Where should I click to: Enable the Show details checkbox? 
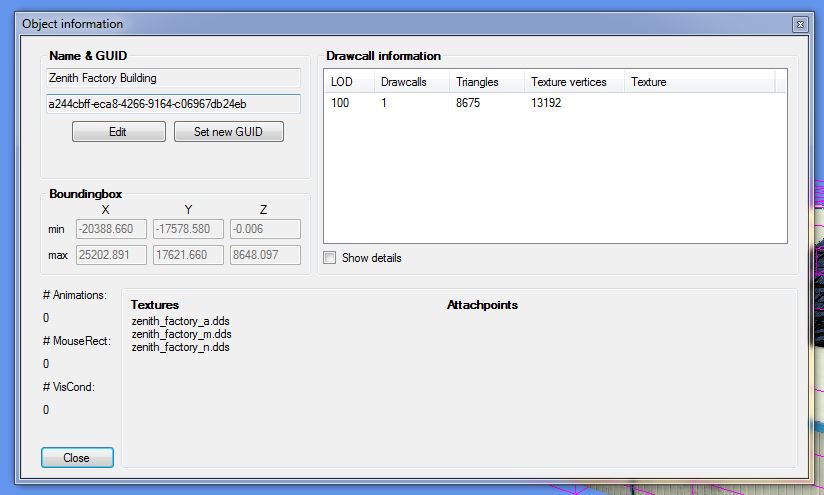(x=330, y=258)
